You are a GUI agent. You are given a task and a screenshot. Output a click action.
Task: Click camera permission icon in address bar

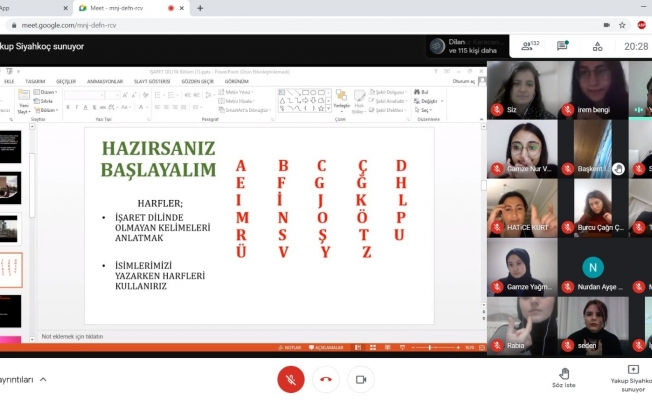(x=607, y=24)
